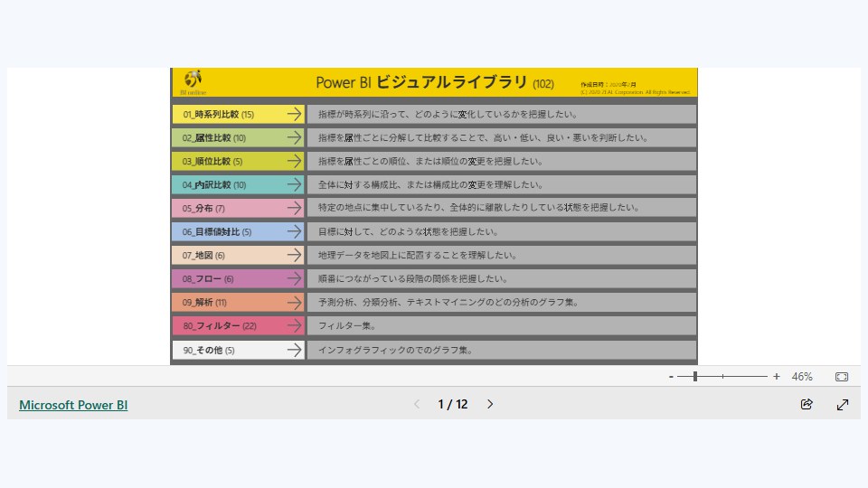Open 04_内訳比較 (10) category
868x488 pixels.
pos(238,184)
